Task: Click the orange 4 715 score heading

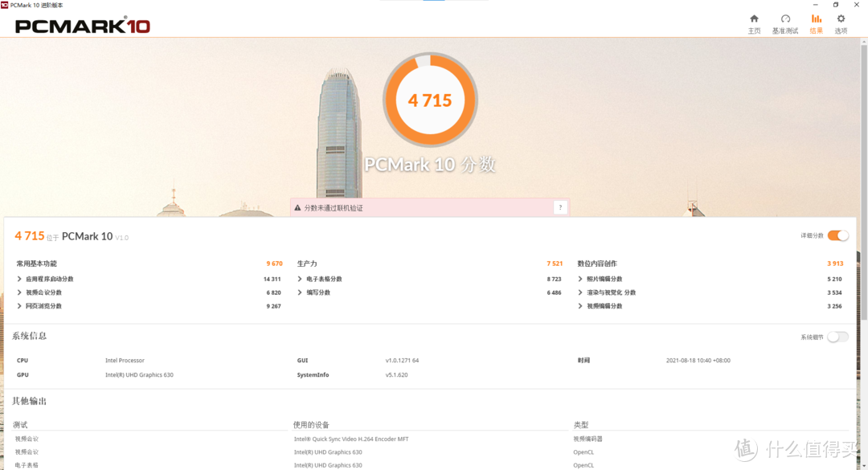Action: 28,235
